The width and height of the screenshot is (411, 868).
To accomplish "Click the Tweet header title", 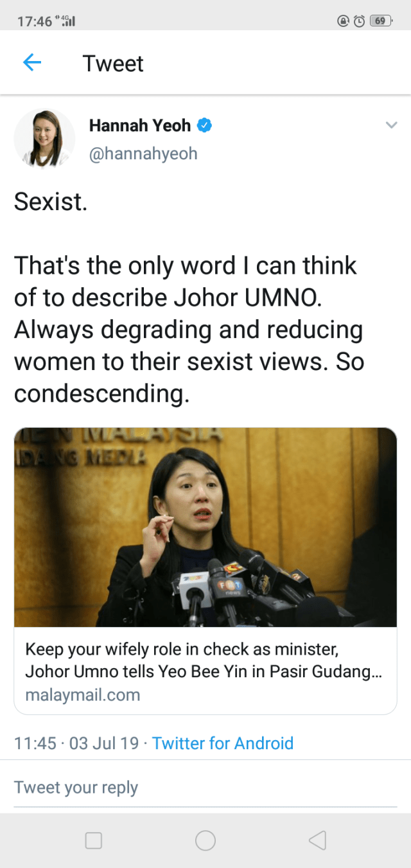I will coord(113,64).
